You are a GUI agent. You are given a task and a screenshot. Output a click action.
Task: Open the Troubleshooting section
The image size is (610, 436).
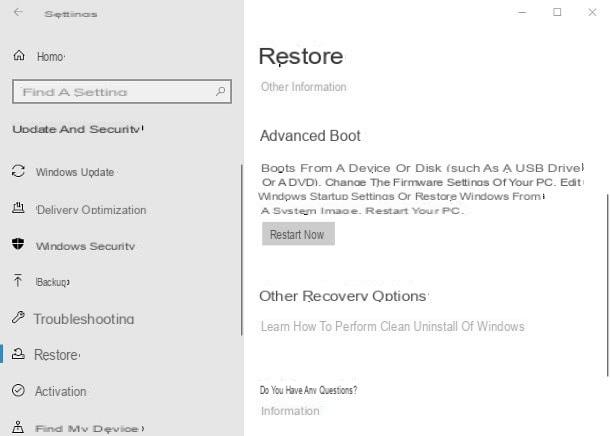point(84,319)
